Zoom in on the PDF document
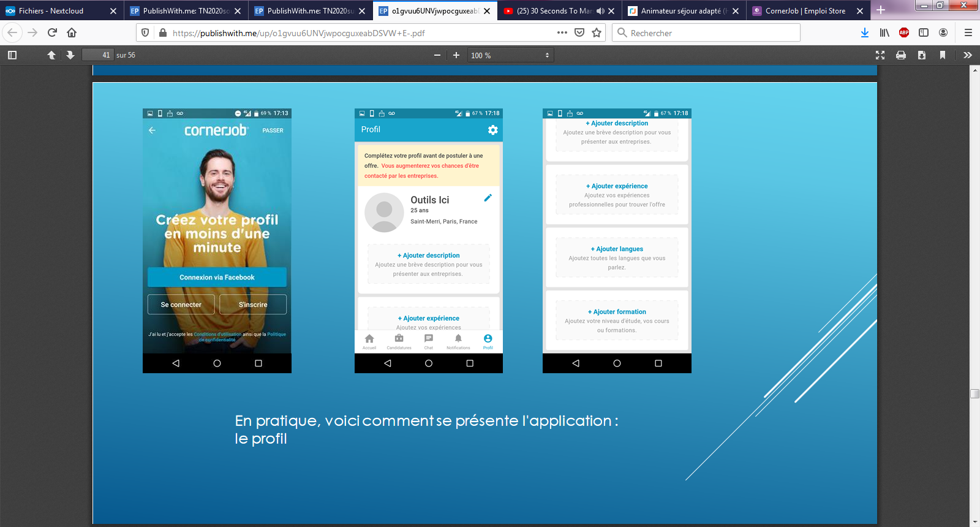980x527 pixels. (x=456, y=55)
